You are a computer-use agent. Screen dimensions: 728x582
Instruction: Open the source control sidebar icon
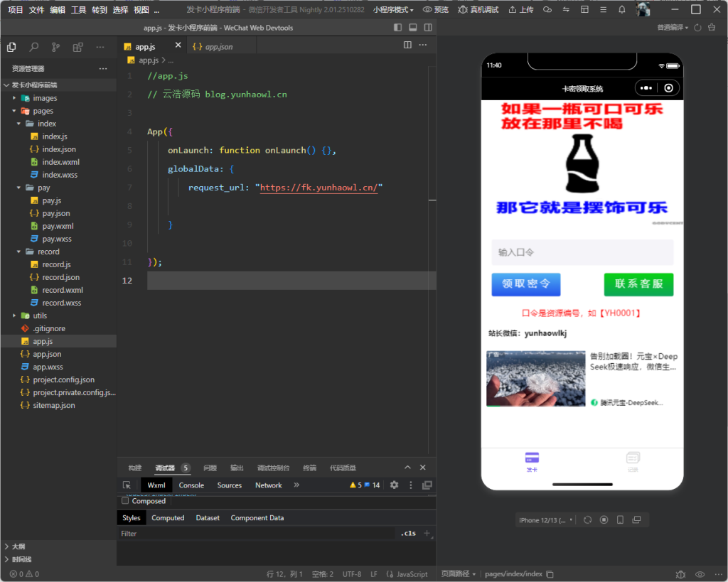tap(55, 47)
